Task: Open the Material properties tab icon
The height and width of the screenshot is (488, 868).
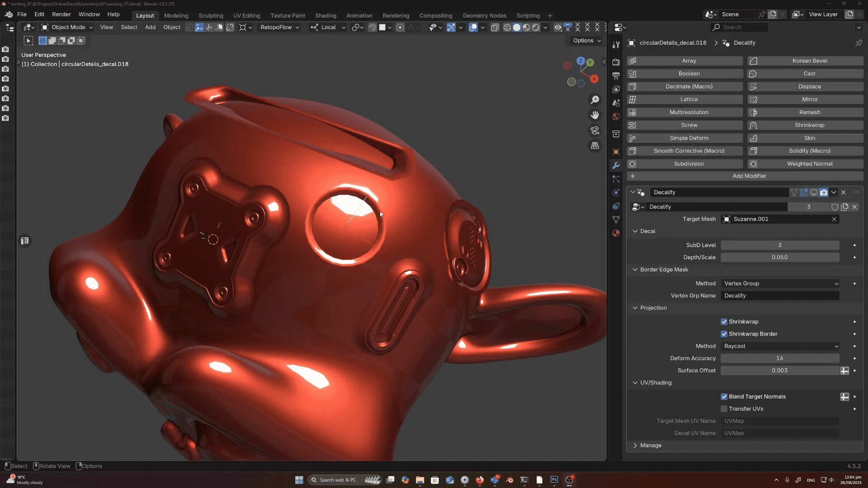Action: (616, 233)
